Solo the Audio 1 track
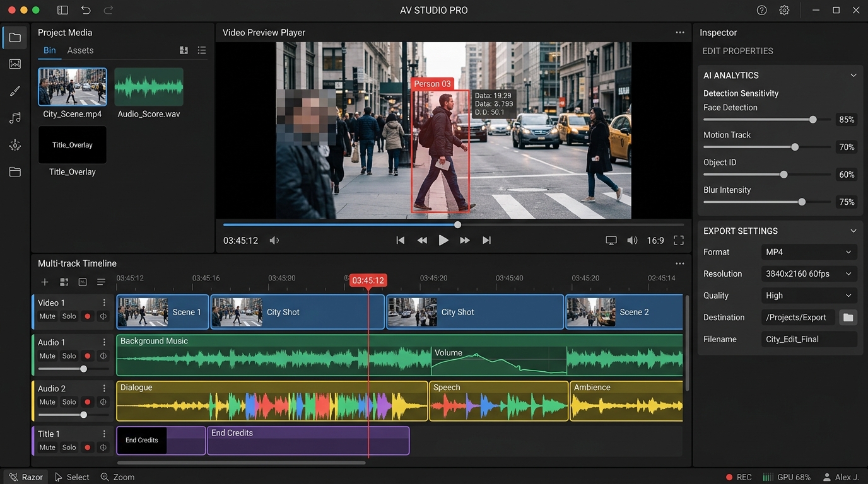This screenshot has width=868, height=484. (x=69, y=356)
